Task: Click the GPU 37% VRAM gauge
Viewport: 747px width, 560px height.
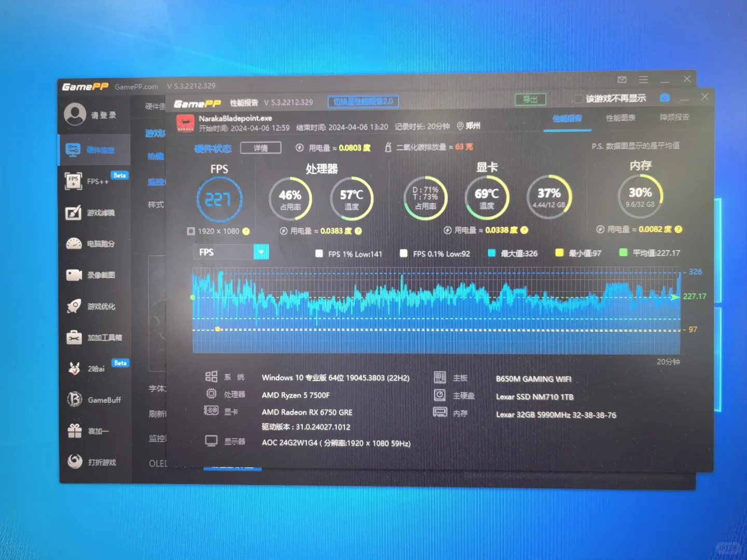Action: (549, 197)
